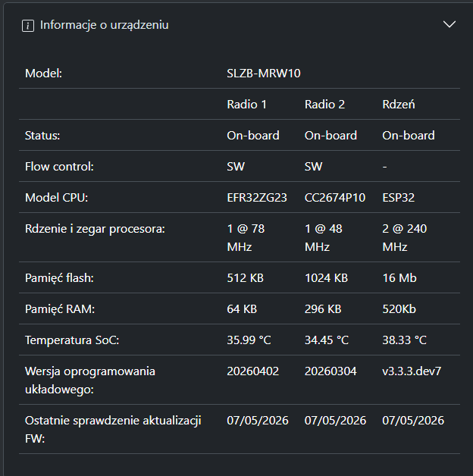473x476 pixels.
Task: Click the ESP32 core CPU value
Action: click(398, 198)
